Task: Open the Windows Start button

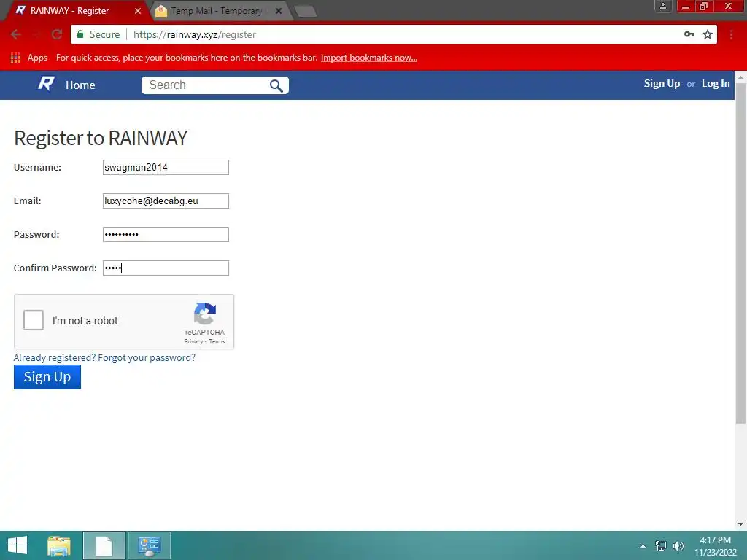Action: click(x=18, y=545)
